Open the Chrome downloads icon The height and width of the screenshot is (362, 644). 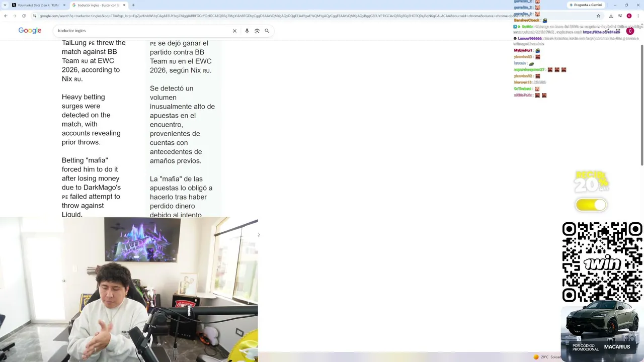pyautogui.click(x=611, y=16)
